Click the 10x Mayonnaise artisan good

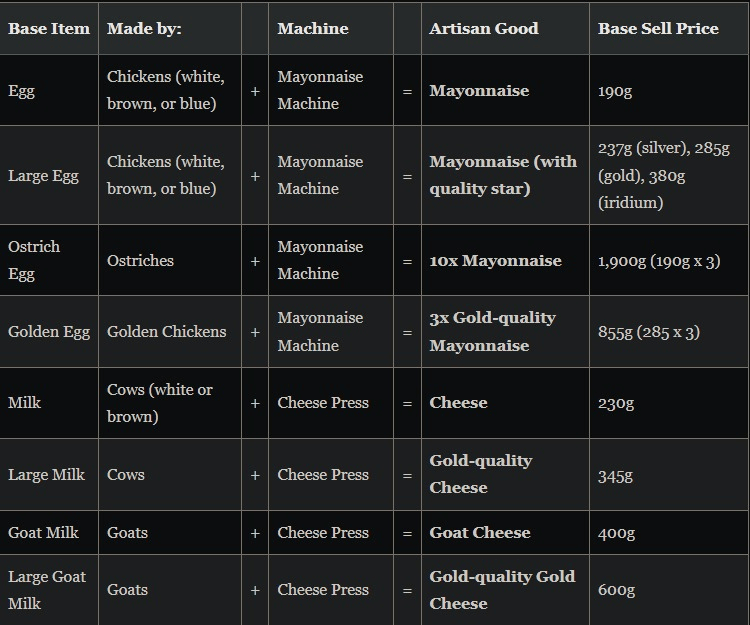(x=496, y=261)
